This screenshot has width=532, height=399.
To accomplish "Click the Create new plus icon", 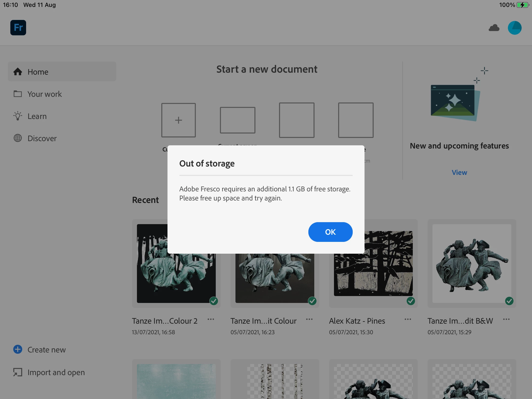I will pyautogui.click(x=18, y=349).
